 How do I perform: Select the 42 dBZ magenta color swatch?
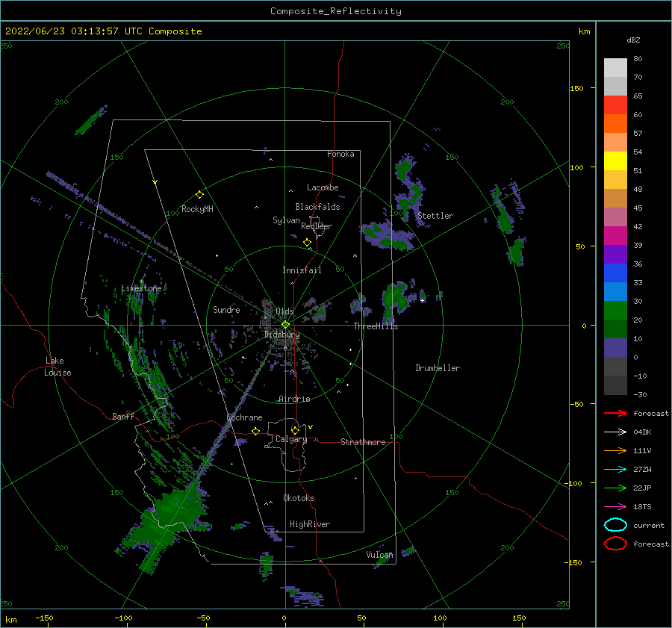click(615, 235)
